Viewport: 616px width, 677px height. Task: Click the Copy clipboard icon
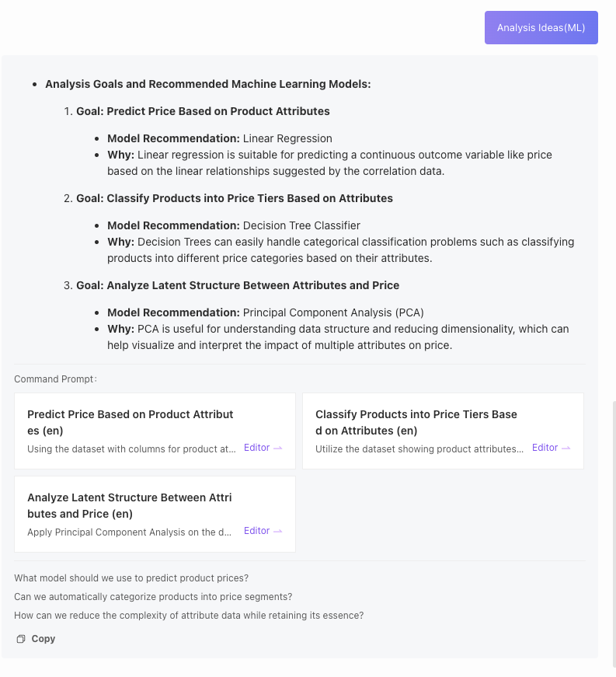21,639
